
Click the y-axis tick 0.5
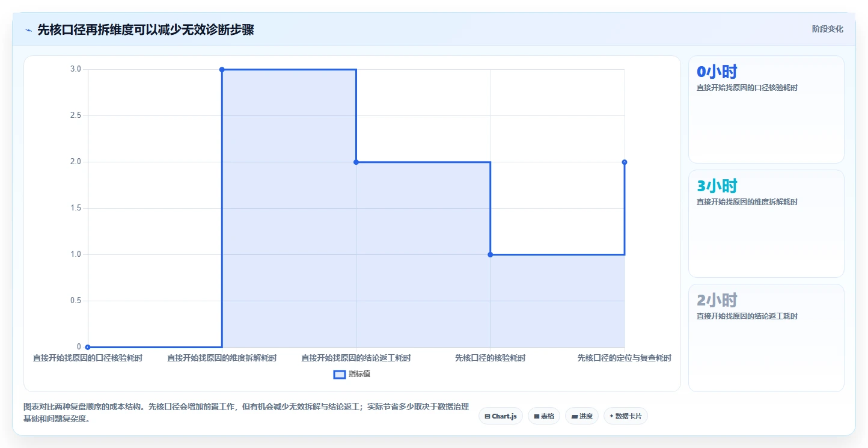point(76,301)
